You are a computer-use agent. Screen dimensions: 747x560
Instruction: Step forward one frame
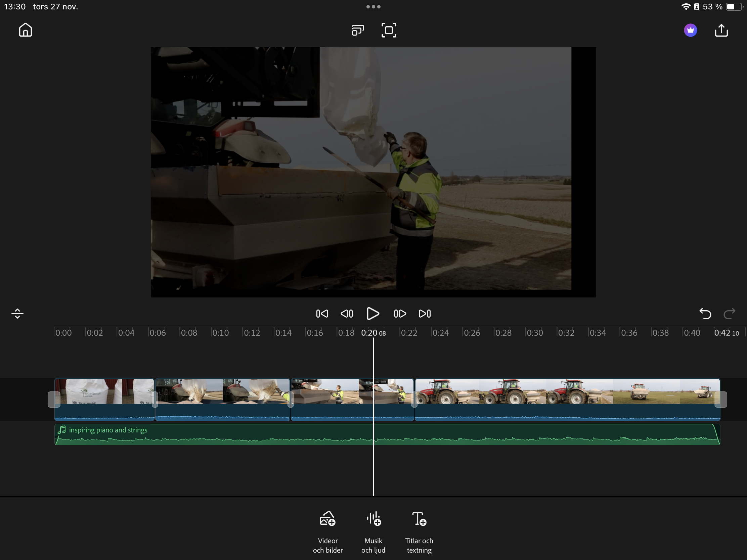pos(400,314)
